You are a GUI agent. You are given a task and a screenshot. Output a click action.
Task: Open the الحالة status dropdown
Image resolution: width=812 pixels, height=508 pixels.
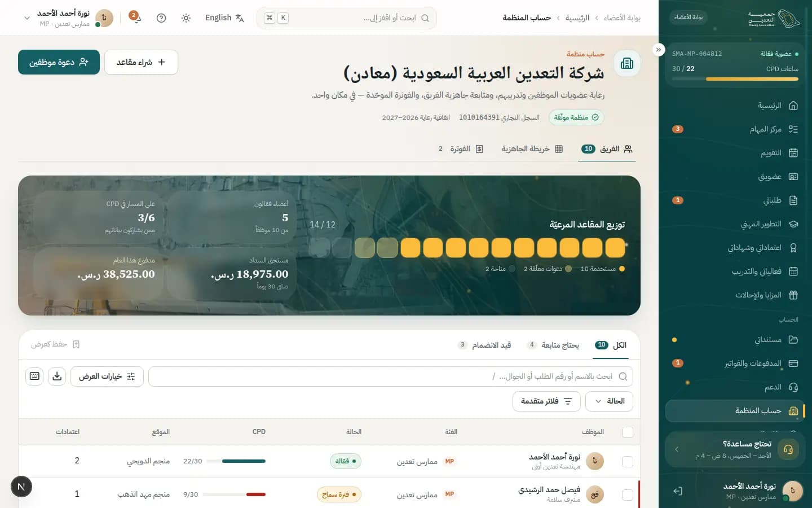click(609, 401)
